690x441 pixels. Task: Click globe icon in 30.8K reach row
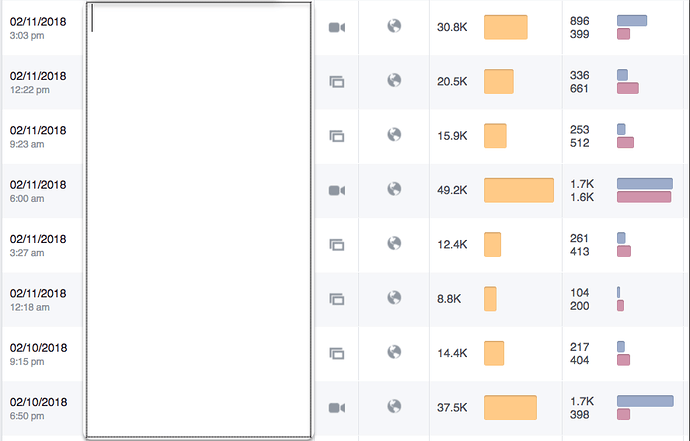click(x=394, y=26)
